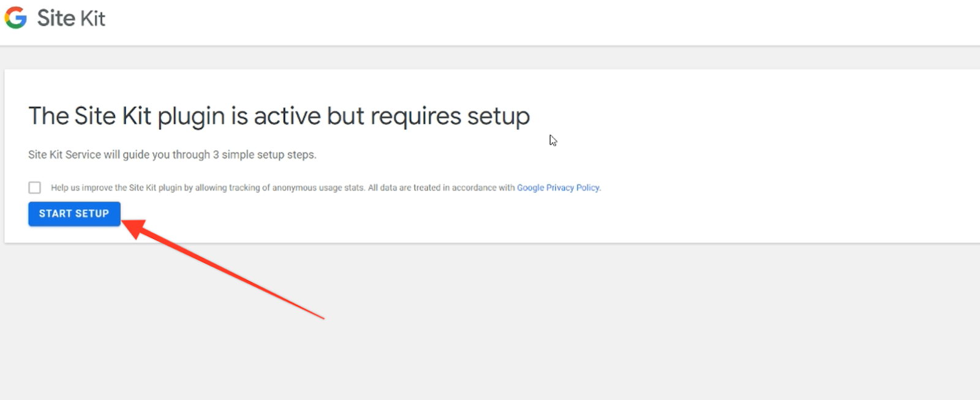Click the '3 simple setup steps' sentence
The image size is (980, 400).
172,155
